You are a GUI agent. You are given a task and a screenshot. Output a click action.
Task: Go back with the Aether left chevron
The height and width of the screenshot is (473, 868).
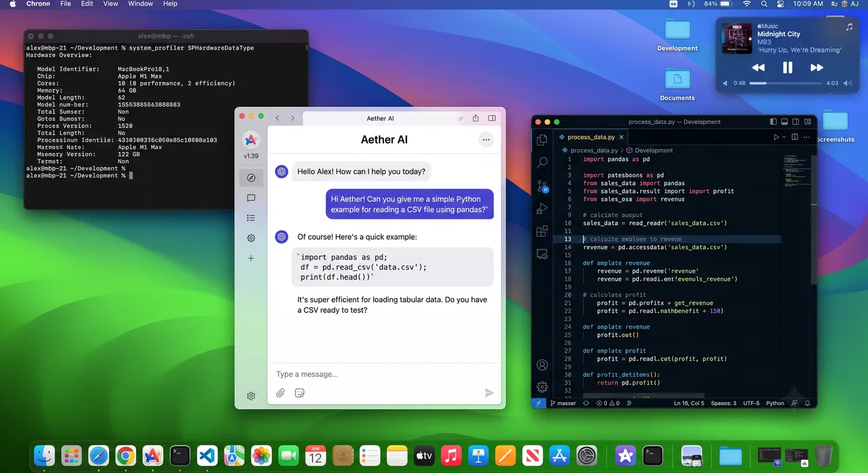[x=277, y=118]
